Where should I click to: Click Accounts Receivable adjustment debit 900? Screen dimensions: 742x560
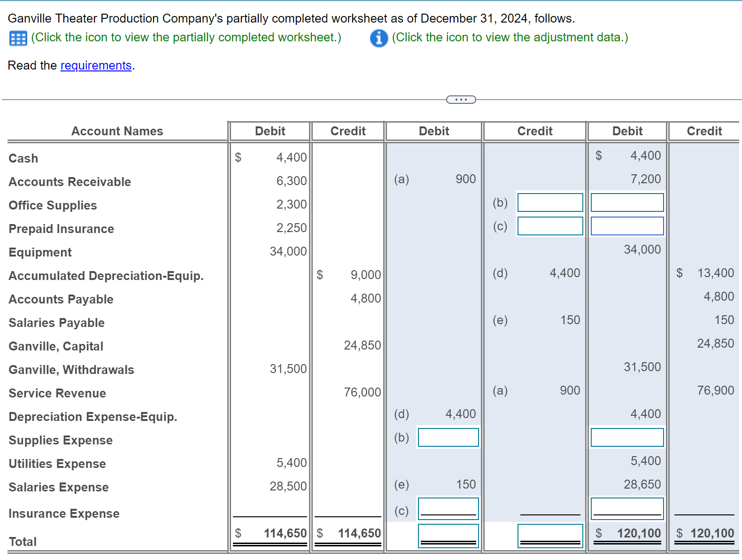click(466, 179)
